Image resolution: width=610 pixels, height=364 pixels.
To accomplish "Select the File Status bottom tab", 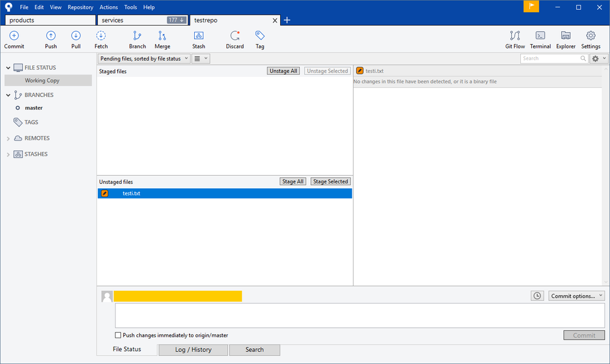I will [x=127, y=349].
